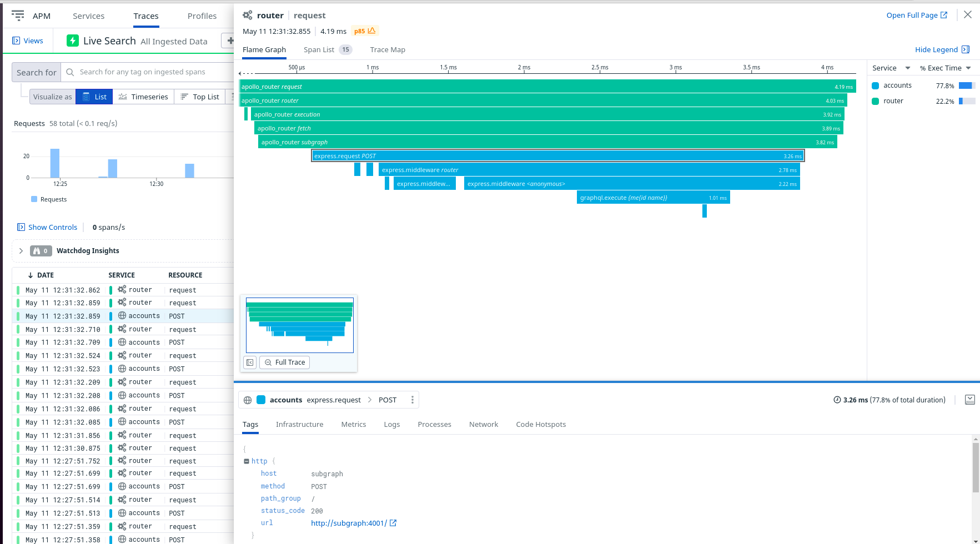Open the Code Hotspots tab
The width and height of the screenshot is (980, 544).
541,424
